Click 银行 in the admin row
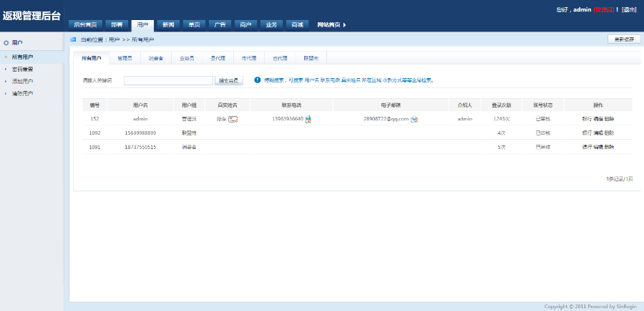 (587, 119)
